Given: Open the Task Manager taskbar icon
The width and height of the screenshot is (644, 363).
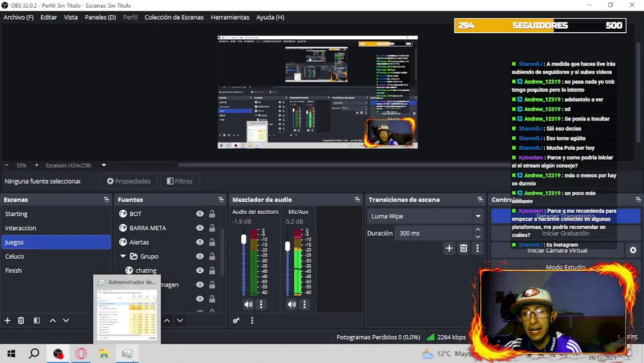Looking at the screenshot, I should [x=127, y=354].
